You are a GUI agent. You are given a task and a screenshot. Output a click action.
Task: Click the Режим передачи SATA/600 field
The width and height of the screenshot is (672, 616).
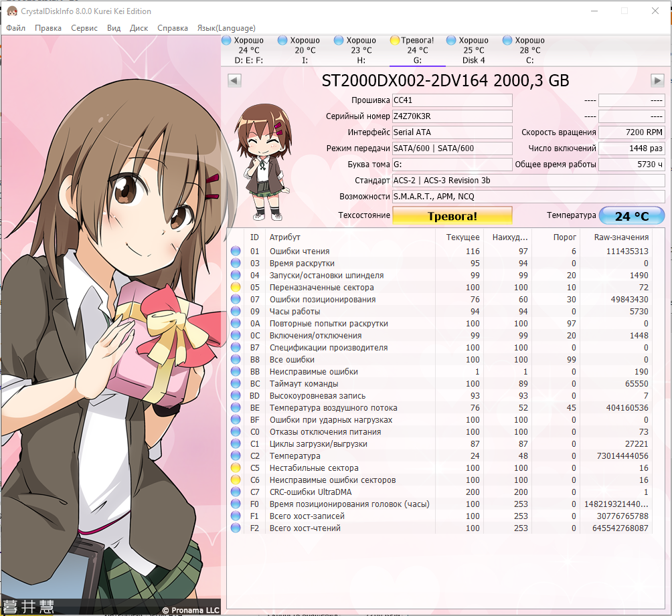tap(452, 148)
